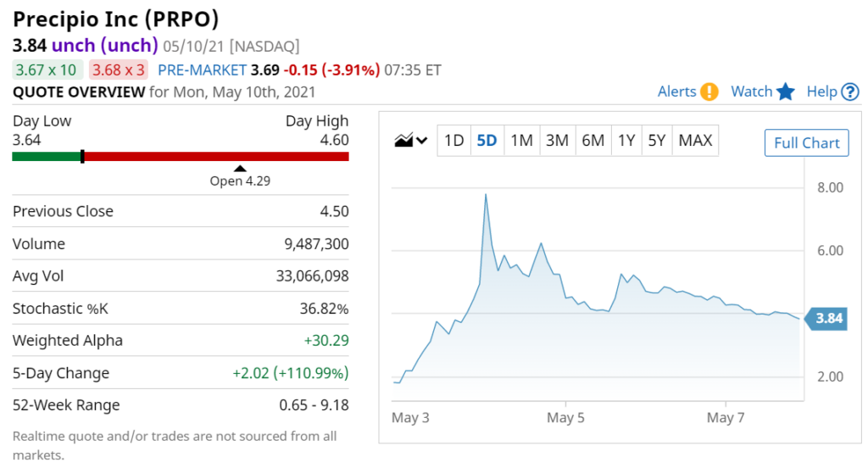The image size is (868, 468).
Task: Click the PRE-MARKET label
Action: tap(202, 70)
